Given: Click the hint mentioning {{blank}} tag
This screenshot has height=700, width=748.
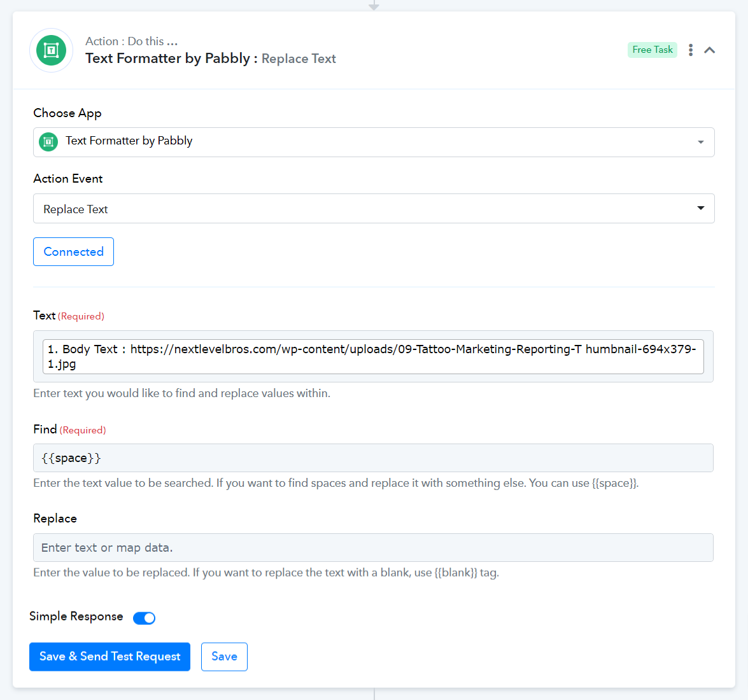Looking at the screenshot, I should point(266,573).
